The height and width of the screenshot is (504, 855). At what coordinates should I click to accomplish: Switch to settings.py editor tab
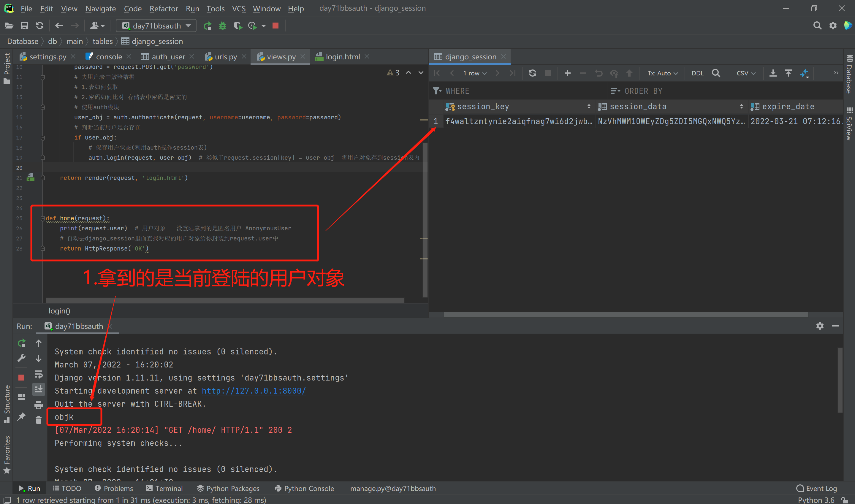tap(48, 57)
